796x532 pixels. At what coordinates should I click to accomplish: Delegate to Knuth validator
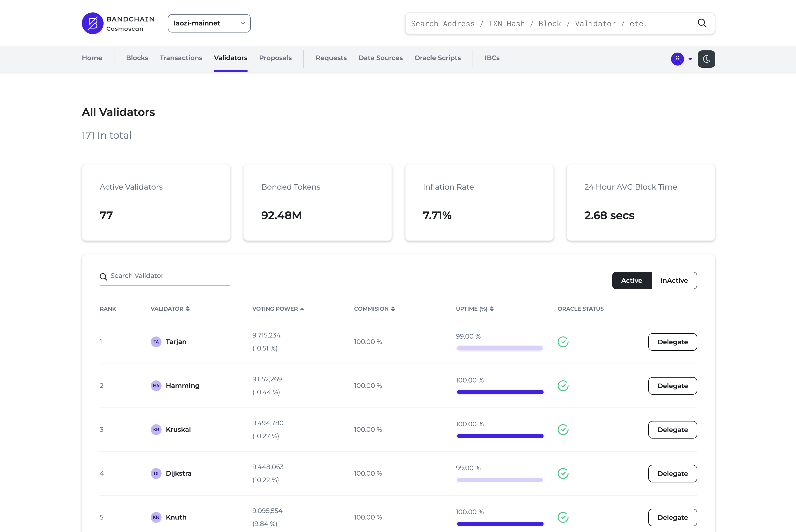[x=672, y=517]
